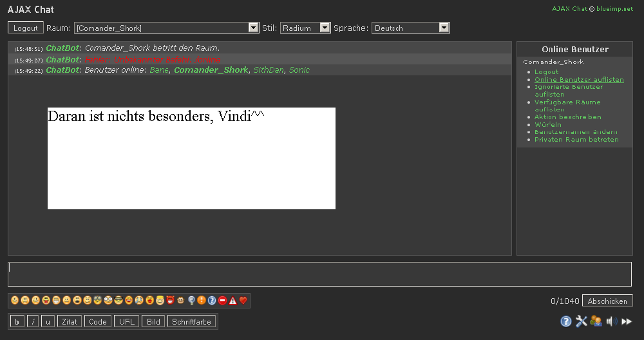Apply italic with the i button

pyautogui.click(x=32, y=321)
